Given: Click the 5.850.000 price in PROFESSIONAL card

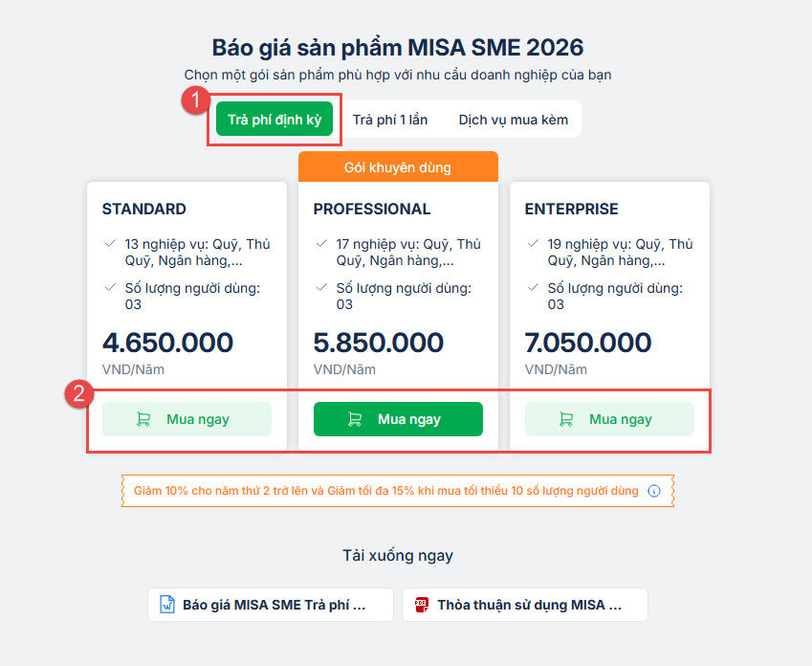Looking at the screenshot, I should tap(379, 343).
